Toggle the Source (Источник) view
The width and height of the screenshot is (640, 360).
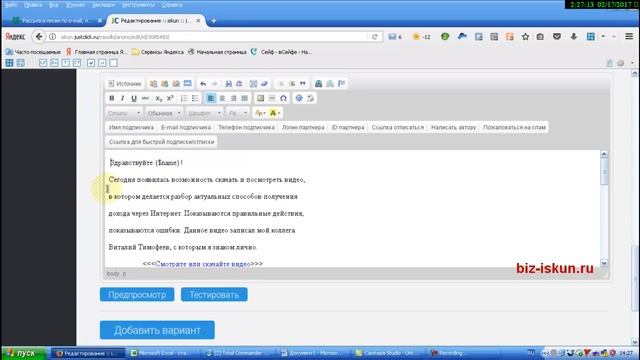point(124,84)
